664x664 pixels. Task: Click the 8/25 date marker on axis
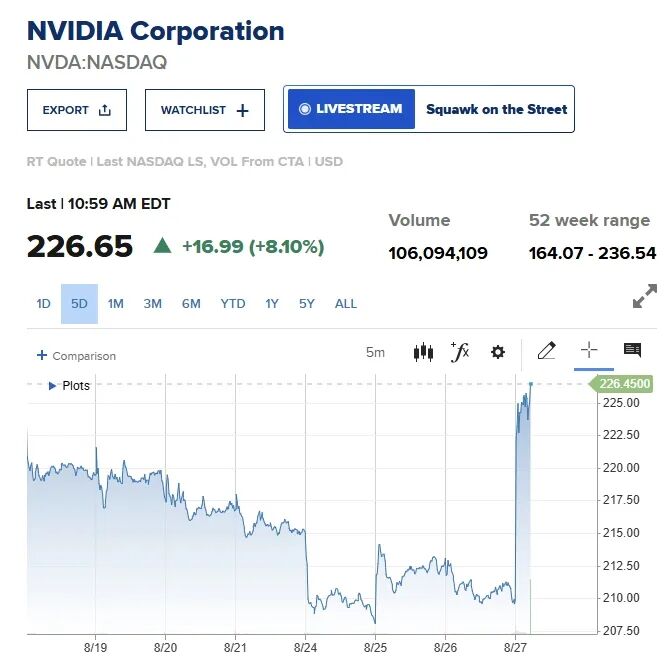[x=375, y=647]
